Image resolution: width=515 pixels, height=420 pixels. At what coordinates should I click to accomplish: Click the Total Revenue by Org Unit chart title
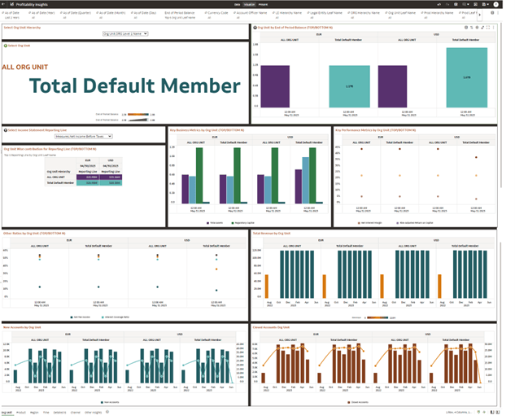(x=272, y=233)
